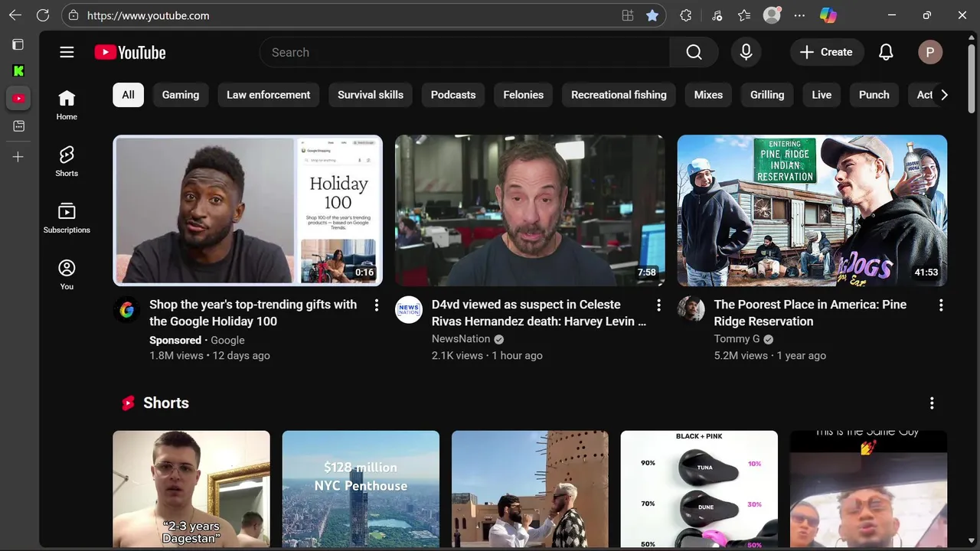Image resolution: width=980 pixels, height=551 pixels.
Task: Select the Recreational fishing chip
Action: [619, 95]
